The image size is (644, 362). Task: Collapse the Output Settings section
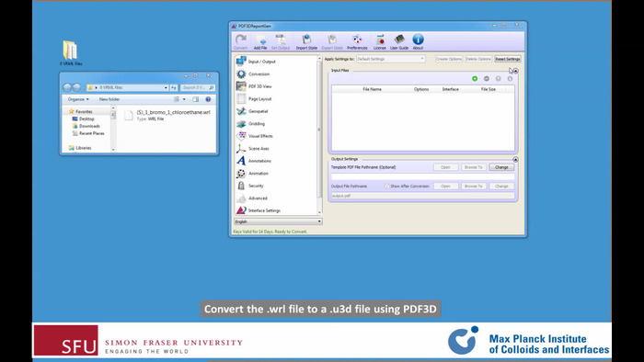[x=515, y=160]
